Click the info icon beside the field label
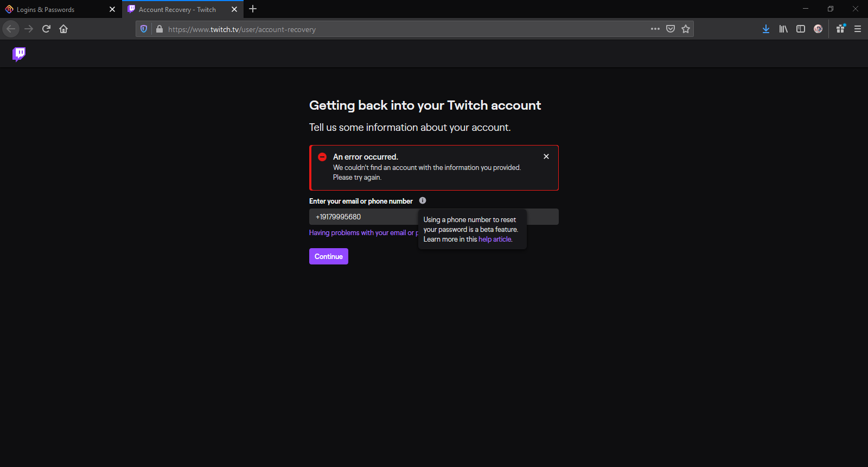Image resolution: width=868 pixels, height=467 pixels. pyautogui.click(x=423, y=200)
